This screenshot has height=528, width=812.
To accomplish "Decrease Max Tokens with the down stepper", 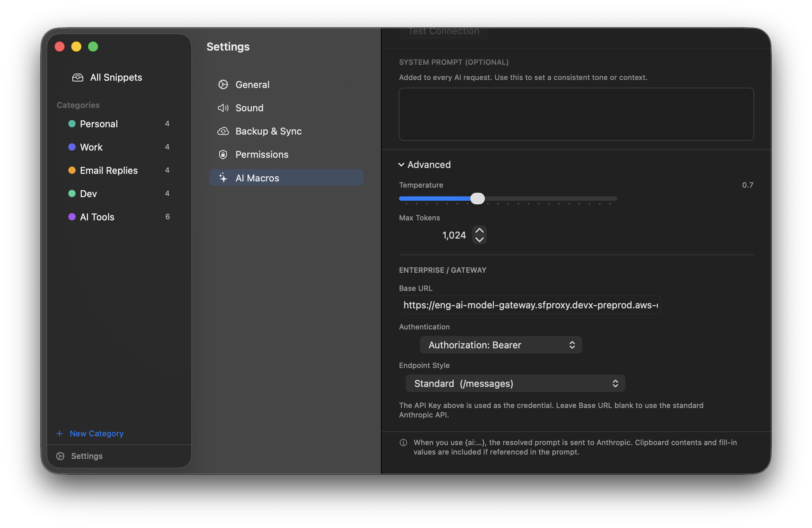I will pos(479,240).
